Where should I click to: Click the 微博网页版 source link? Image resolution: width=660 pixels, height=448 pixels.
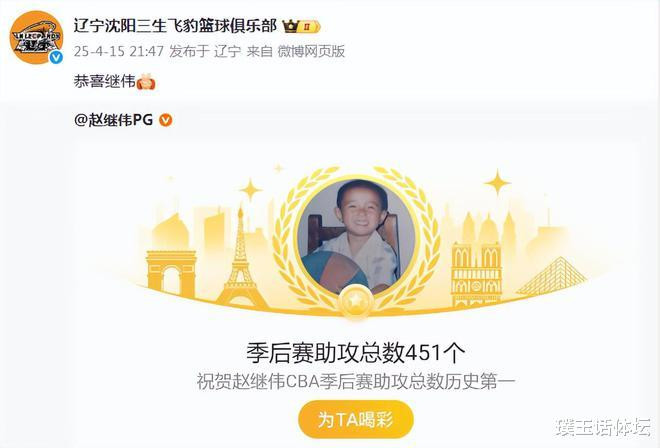pos(311,51)
